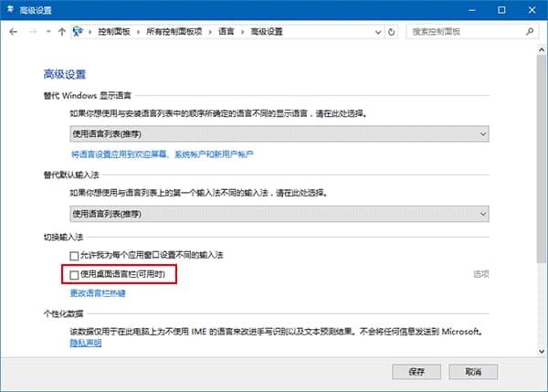Open the display language dropdown
The height and width of the screenshot is (392, 548).
(x=279, y=134)
